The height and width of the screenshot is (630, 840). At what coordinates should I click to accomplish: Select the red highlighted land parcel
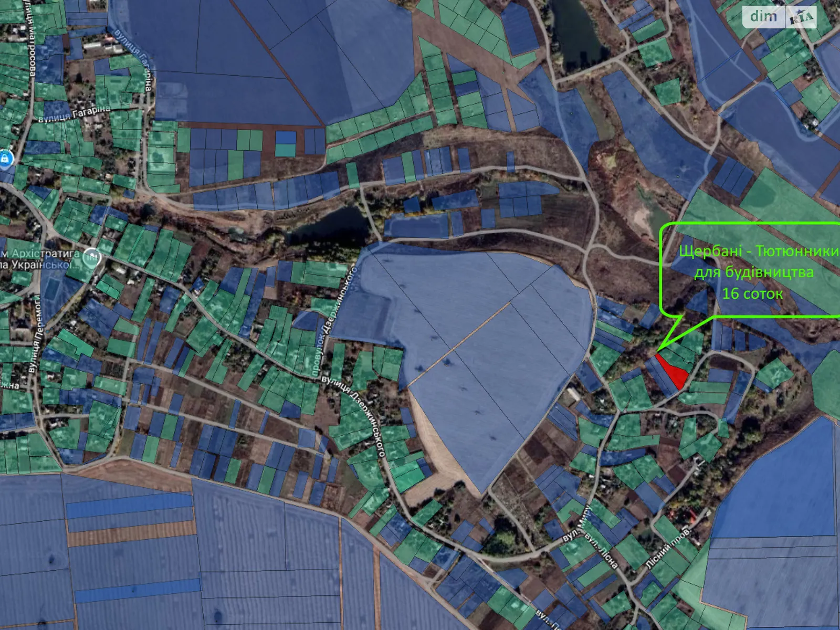pyautogui.click(x=674, y=371)
